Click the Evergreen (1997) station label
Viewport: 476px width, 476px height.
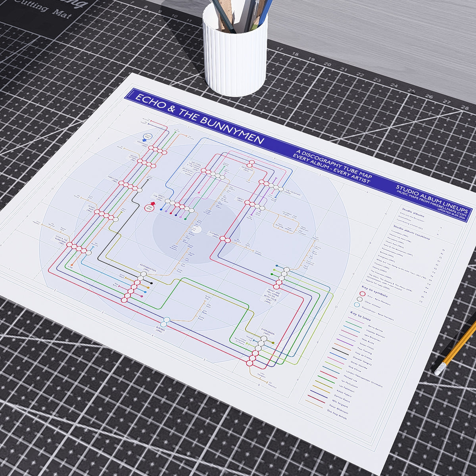(267, 332)
